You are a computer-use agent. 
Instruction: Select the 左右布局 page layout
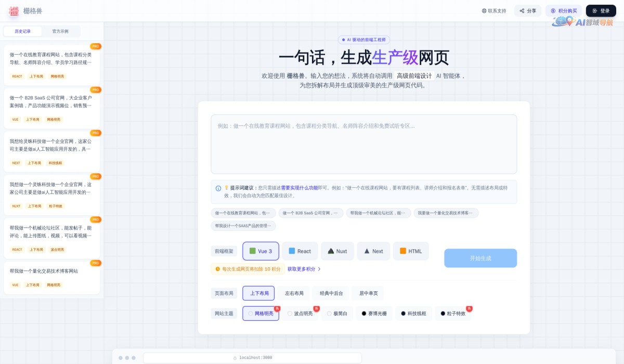pos(294,293)
